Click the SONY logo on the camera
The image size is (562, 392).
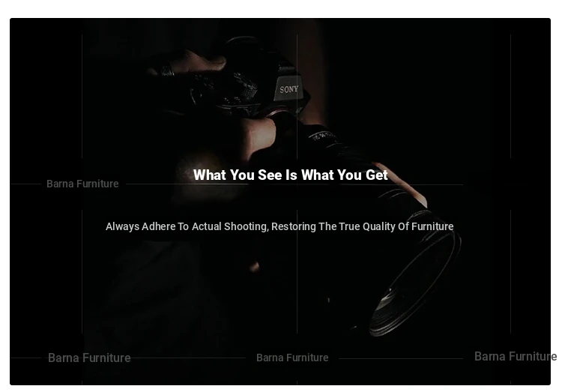tap(289, 89)
